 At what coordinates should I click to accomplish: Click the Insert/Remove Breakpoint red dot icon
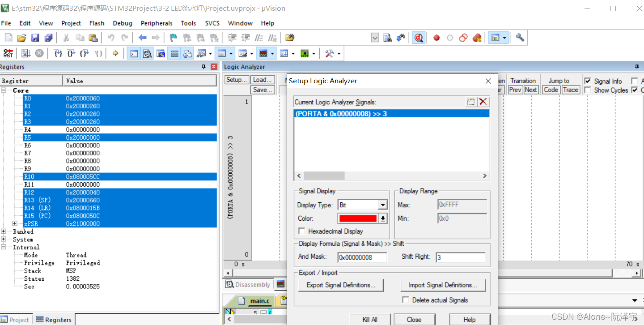(436, 38)
